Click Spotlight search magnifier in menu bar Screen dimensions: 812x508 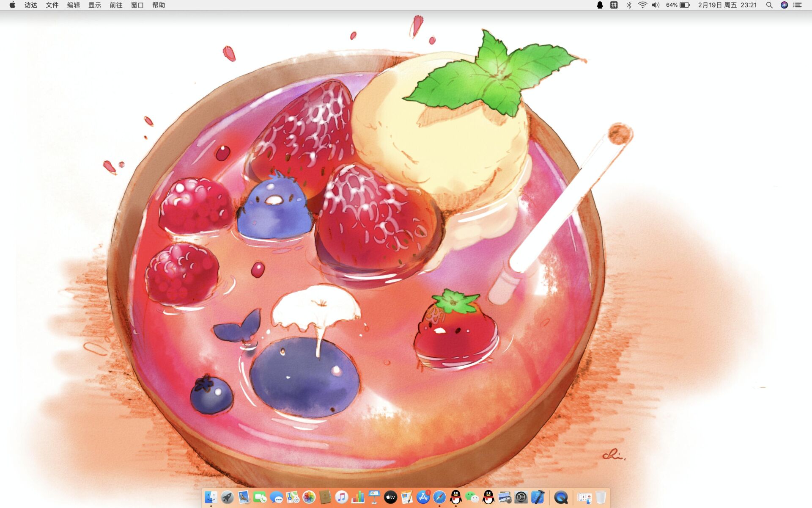pos(769,5)
